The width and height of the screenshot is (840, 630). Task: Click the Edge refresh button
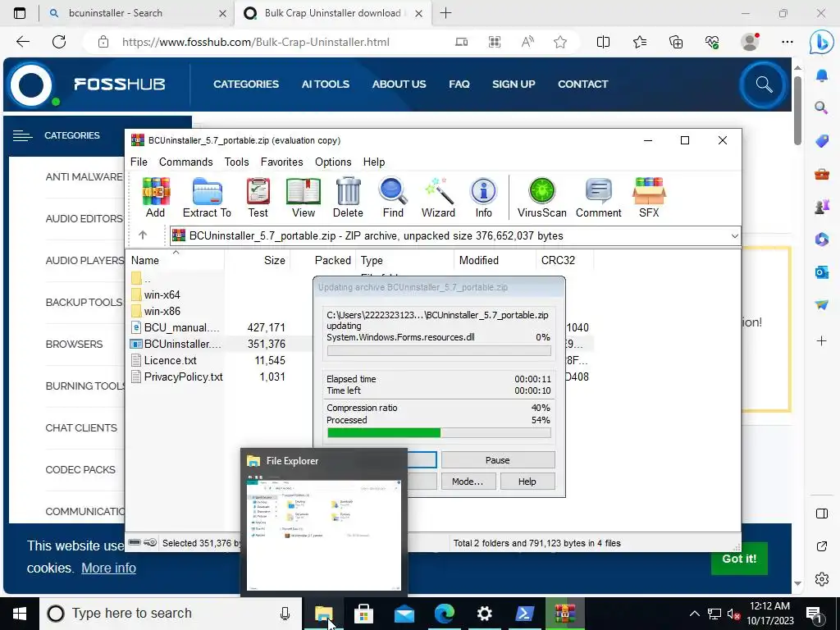coord(59,42)
